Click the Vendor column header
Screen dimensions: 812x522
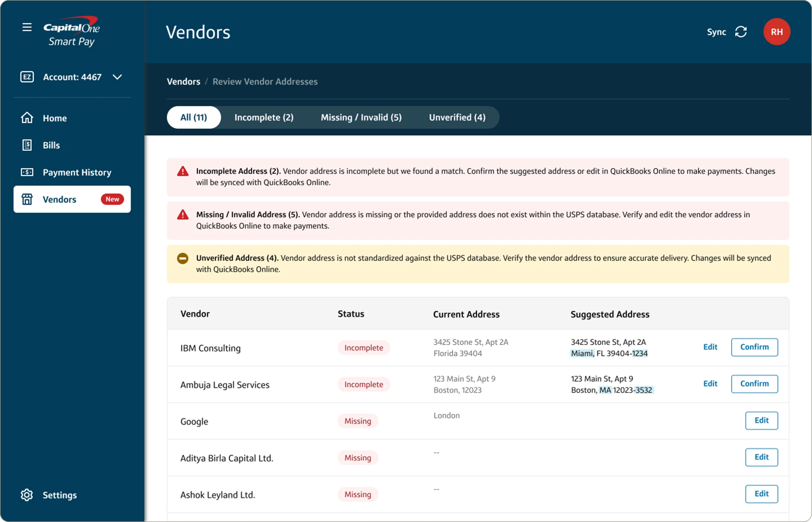(x=195, y=314)
